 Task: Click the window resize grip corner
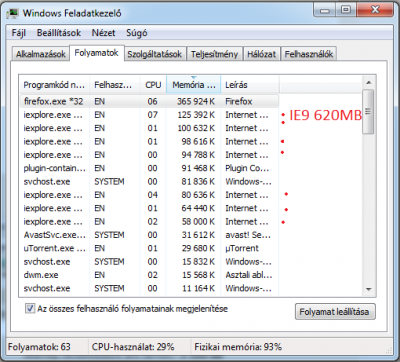coord(388,350)
